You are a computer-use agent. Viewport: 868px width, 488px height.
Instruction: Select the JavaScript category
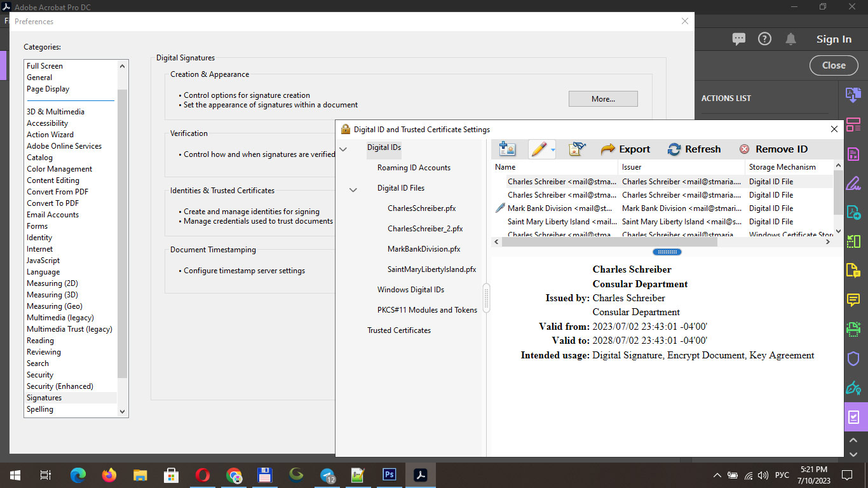43,261
